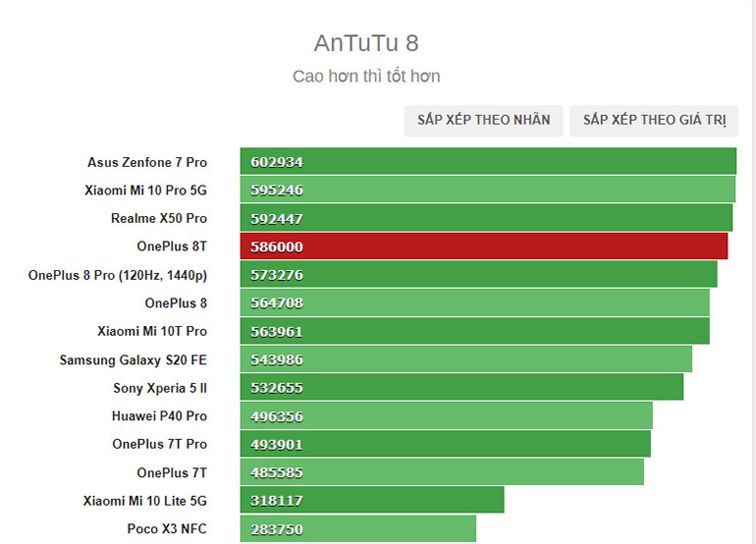Click the Xiaomi Mi 10 Pro 5G bar
Viewport: 756px width, 544px height.
[487, 190]
